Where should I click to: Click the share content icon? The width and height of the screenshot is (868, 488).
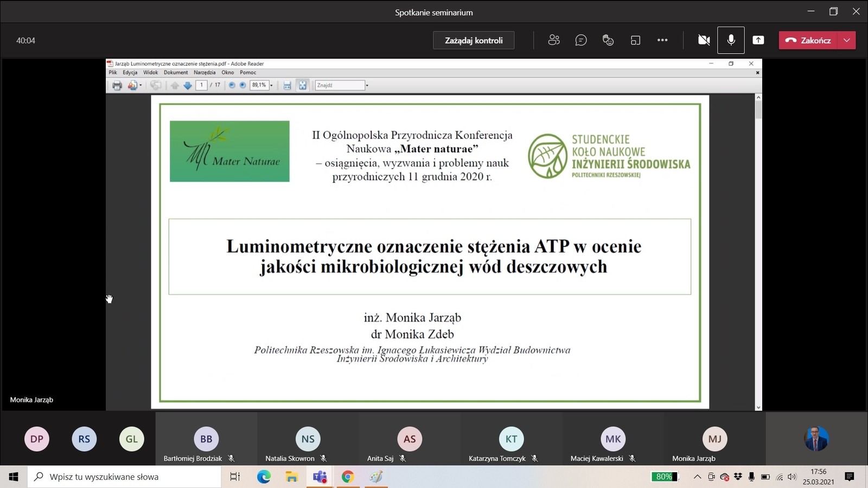tap(758, 40)
